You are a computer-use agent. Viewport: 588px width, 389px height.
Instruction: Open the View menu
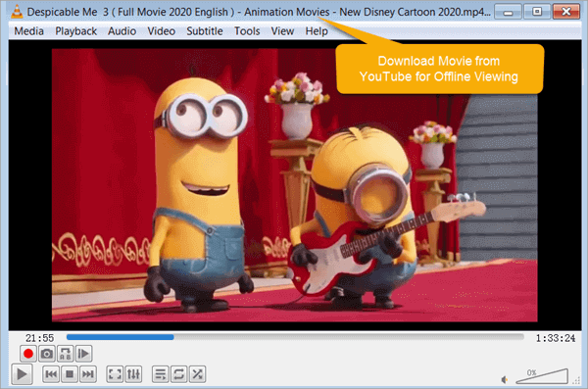[x=282, y=31]
